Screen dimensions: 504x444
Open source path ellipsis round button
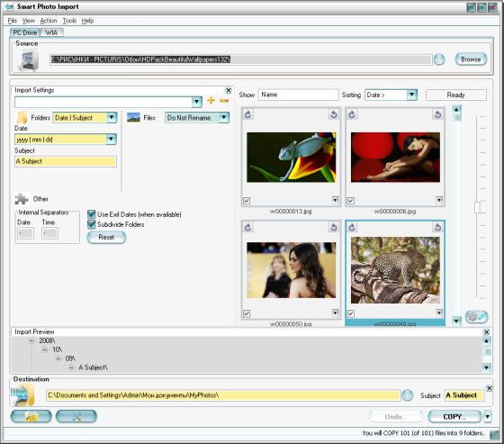(x=439, y=59)
